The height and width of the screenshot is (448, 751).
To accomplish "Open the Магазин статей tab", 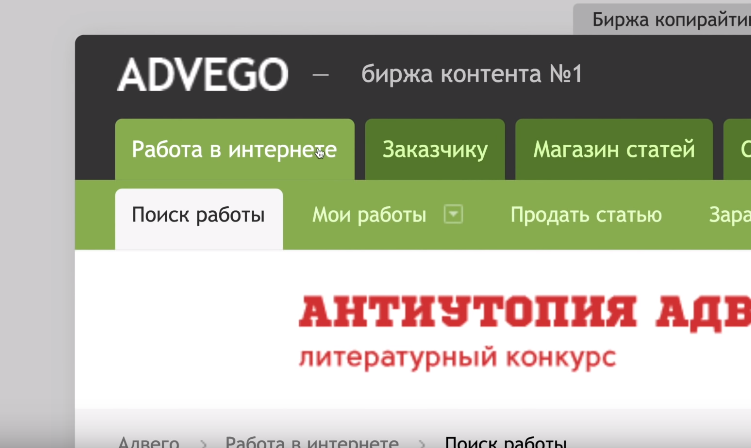I will click(614, 149).
